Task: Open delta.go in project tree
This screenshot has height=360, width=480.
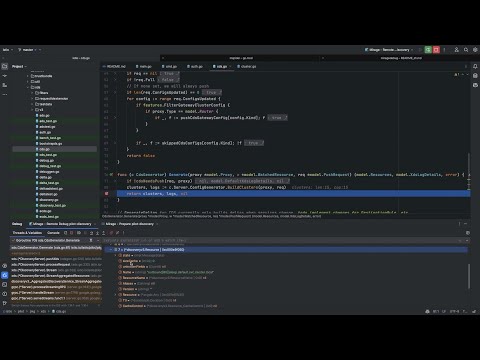Action: click(45, 177)
